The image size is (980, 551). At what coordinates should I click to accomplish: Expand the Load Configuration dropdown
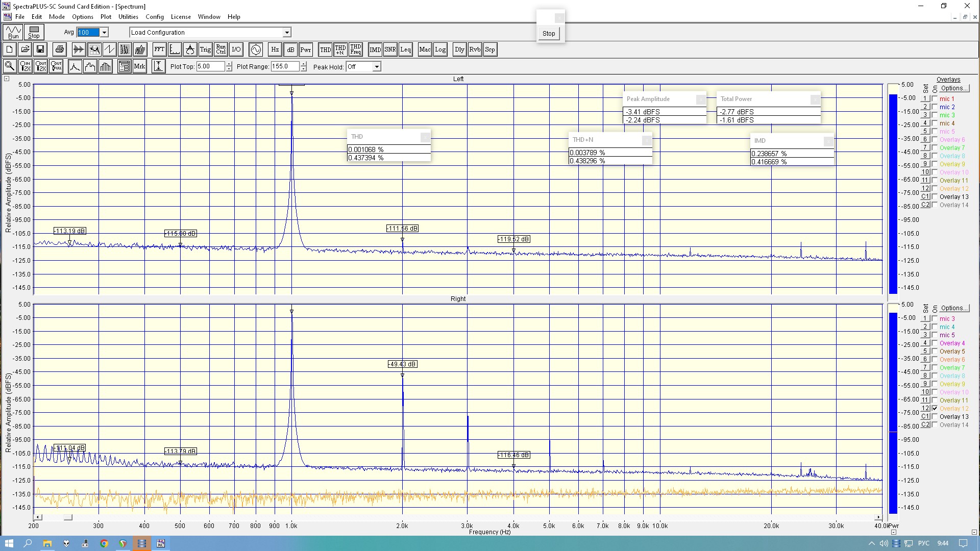point(287,33)
